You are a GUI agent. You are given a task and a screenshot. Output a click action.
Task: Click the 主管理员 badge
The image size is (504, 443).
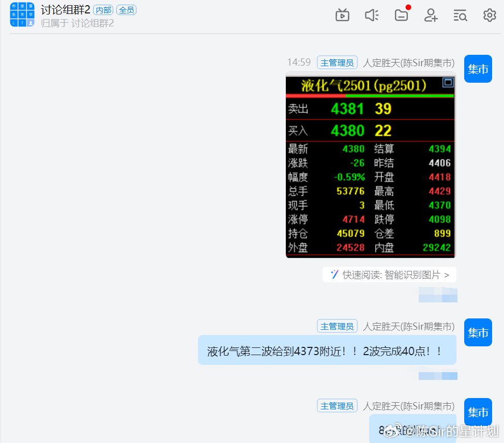[337, 62]
